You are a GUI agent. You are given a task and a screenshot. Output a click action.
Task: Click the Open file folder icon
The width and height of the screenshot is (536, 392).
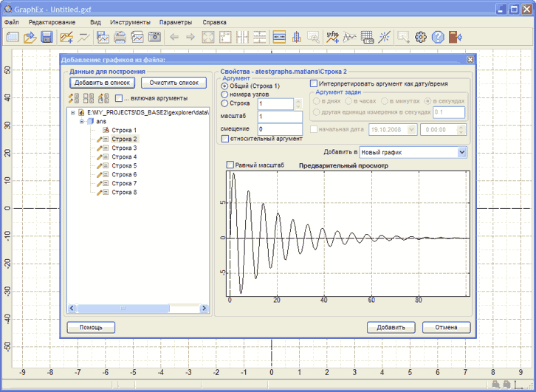pos(30,37)
